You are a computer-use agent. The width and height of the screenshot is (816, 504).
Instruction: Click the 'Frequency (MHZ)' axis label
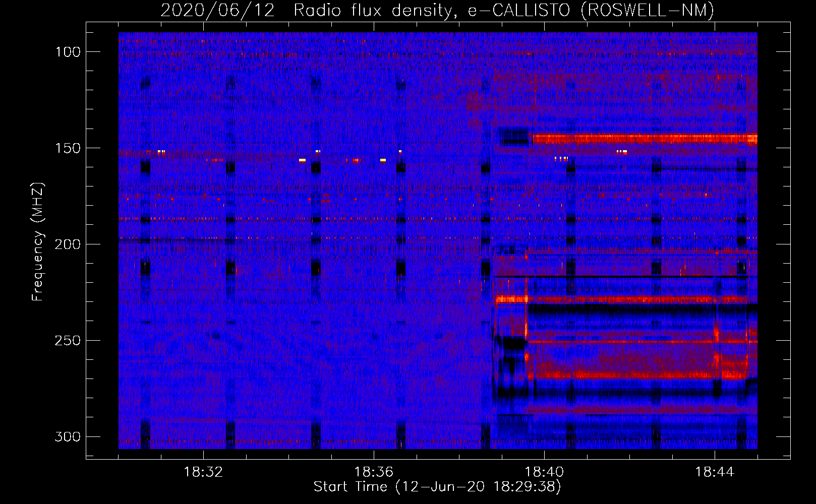[38, 241]
